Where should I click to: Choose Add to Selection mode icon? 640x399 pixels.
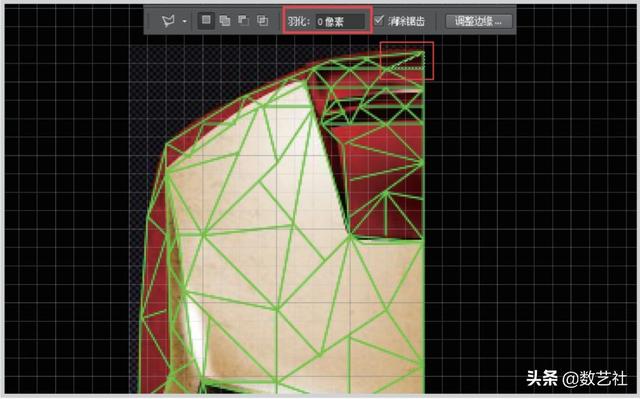(x=224, y=20)
